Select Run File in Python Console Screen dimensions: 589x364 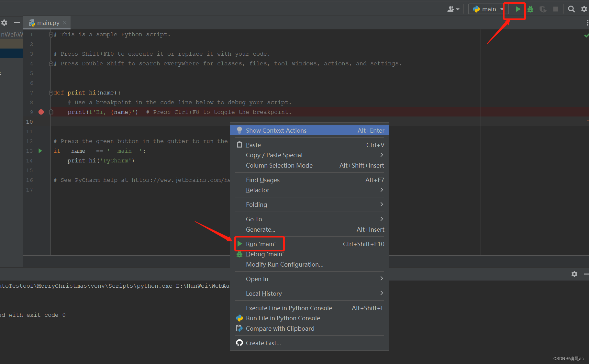click(x=309, y=318)
